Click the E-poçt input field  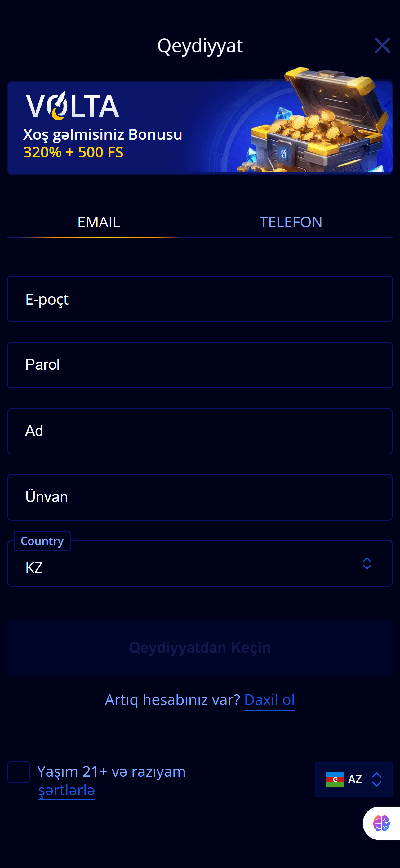click(x=200, y=299)
